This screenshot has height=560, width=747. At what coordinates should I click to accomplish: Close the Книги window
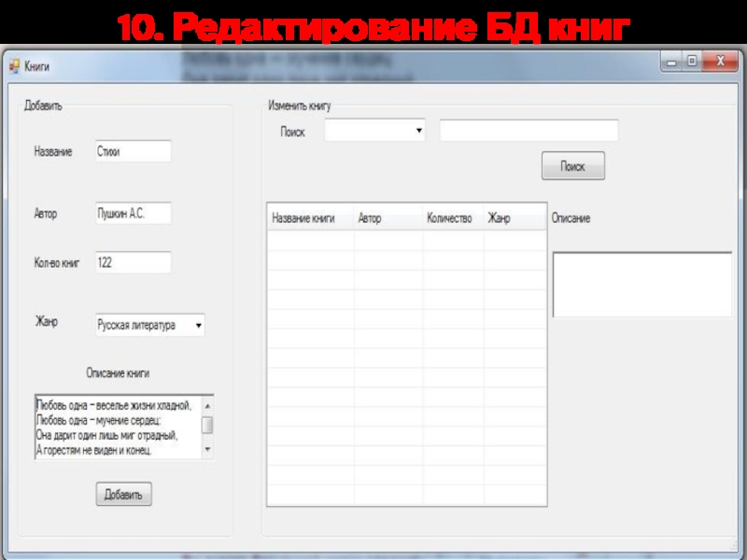click(720, 62)
